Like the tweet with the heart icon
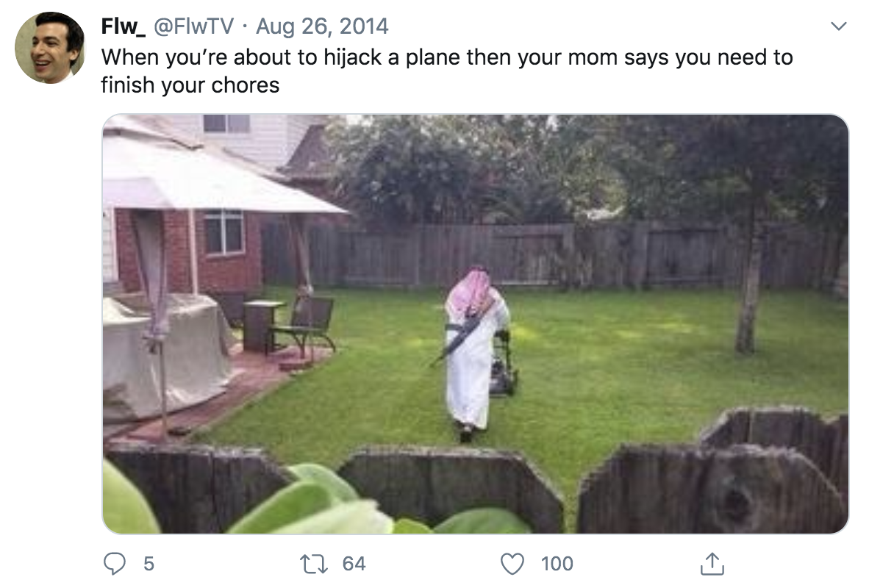The image size is (869, 588). pos(512,564)
